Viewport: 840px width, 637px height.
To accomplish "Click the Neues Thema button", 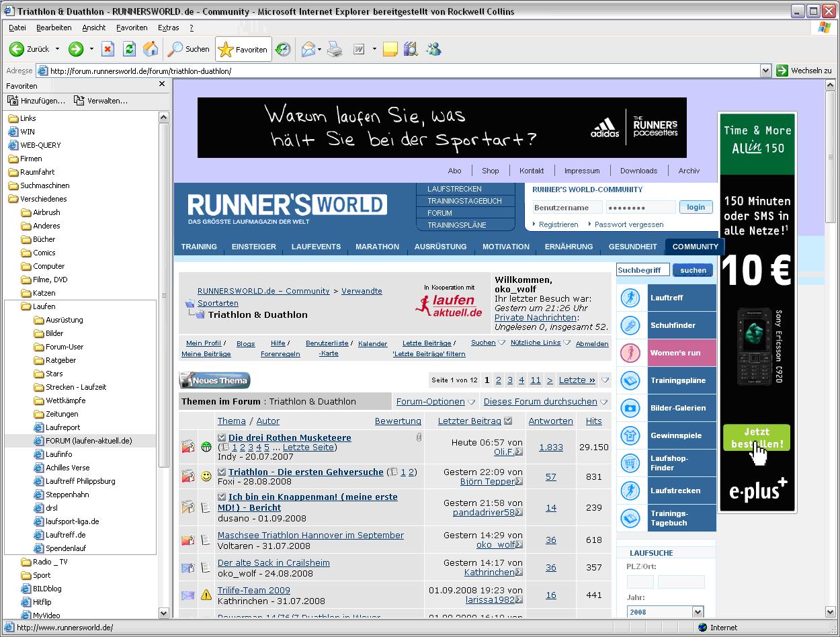I will (215, 380).
